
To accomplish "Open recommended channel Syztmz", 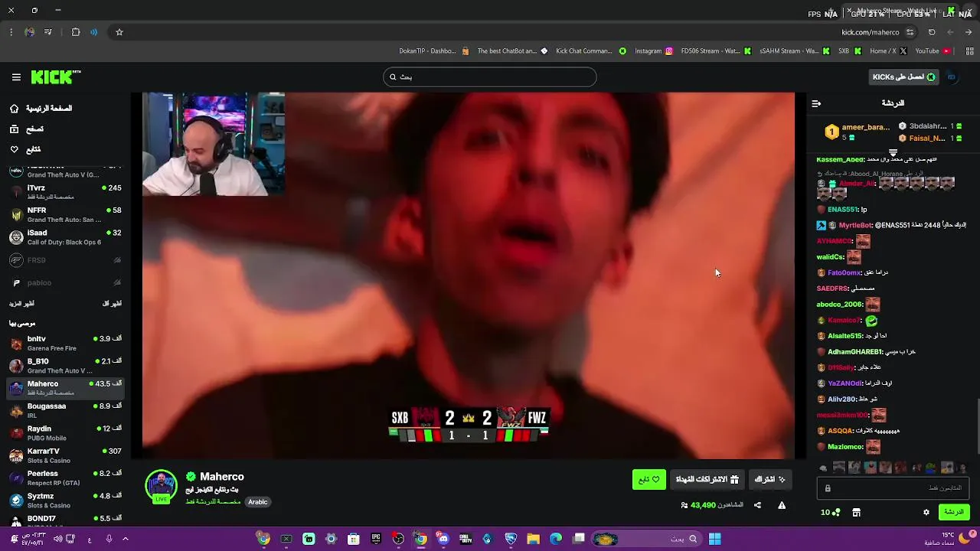I will click(x=65, y=500).
